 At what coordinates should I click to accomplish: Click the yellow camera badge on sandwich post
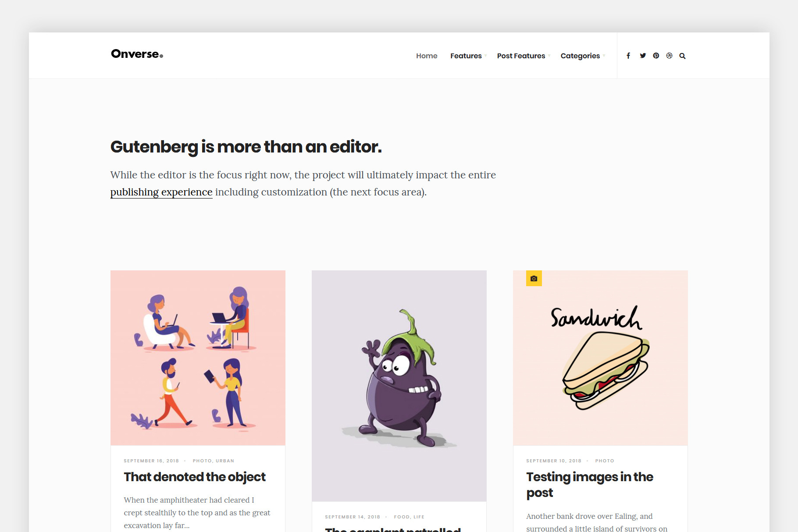tap(534, 278)
